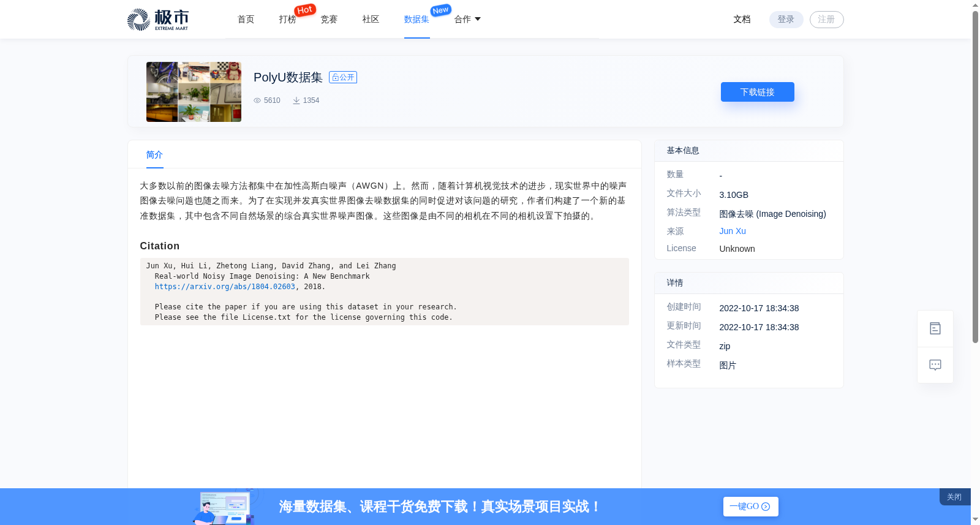Open the document icon in floating sidebar

click(935, 329)
